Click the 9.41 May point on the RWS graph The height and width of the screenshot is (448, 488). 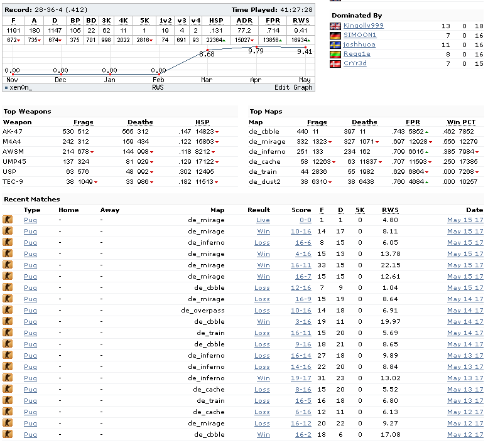305,47
